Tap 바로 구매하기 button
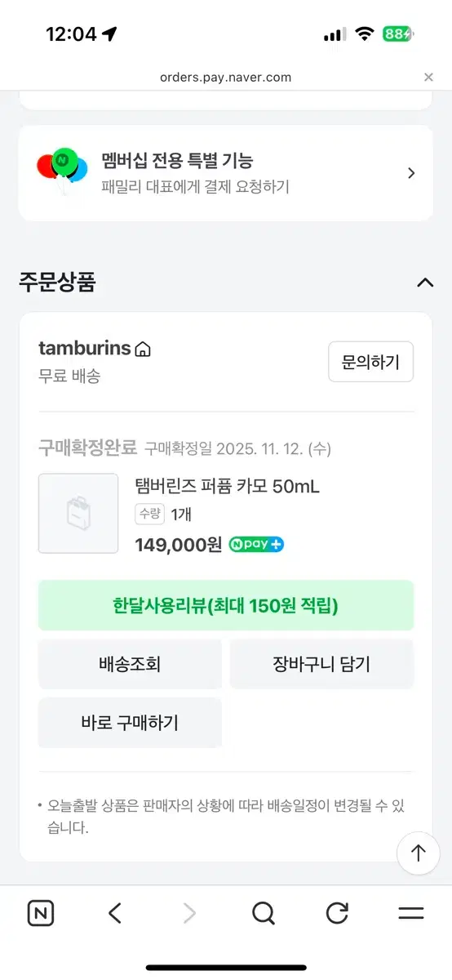This screenshot has height=980, width=452. tap(130, 723)
